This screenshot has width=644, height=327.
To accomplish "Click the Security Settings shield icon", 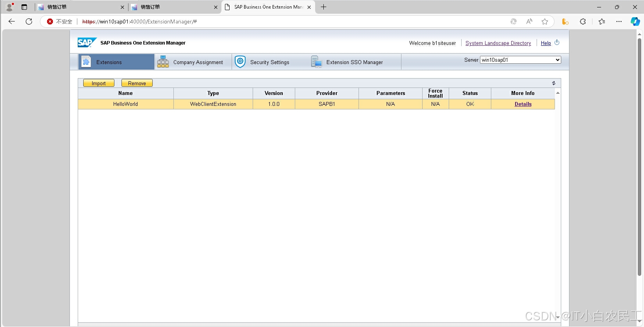I will [x=240, y=62].
